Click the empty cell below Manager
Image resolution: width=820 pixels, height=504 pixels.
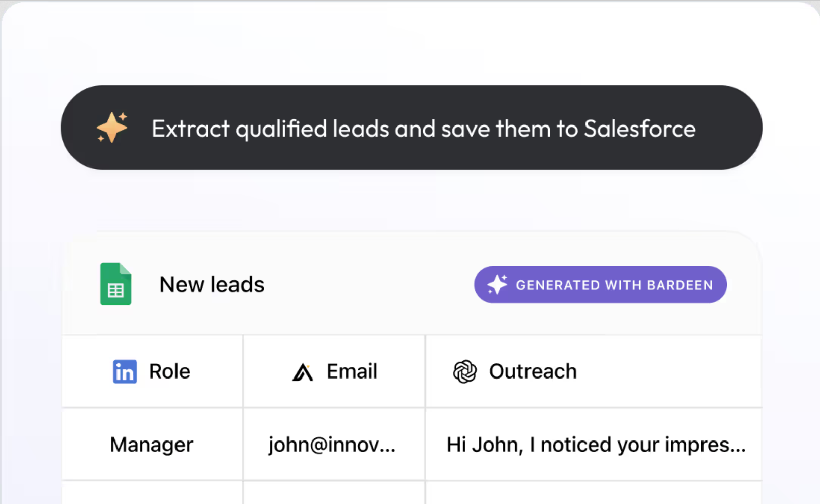click(x=151, y=493)
